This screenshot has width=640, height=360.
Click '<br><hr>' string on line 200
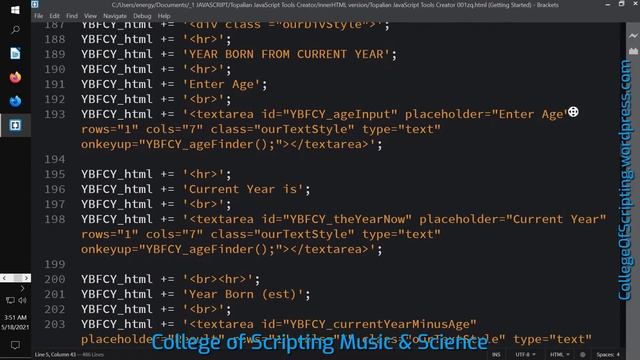217,279
